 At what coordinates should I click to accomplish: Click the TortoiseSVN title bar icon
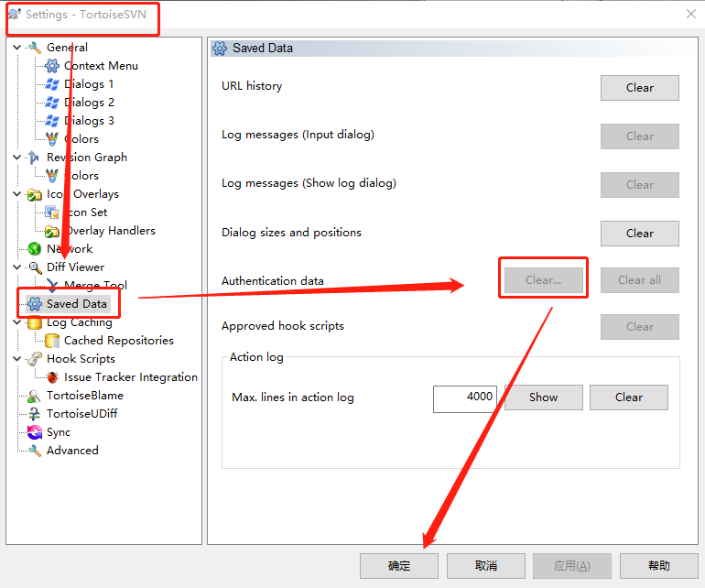tap(15, 15)
